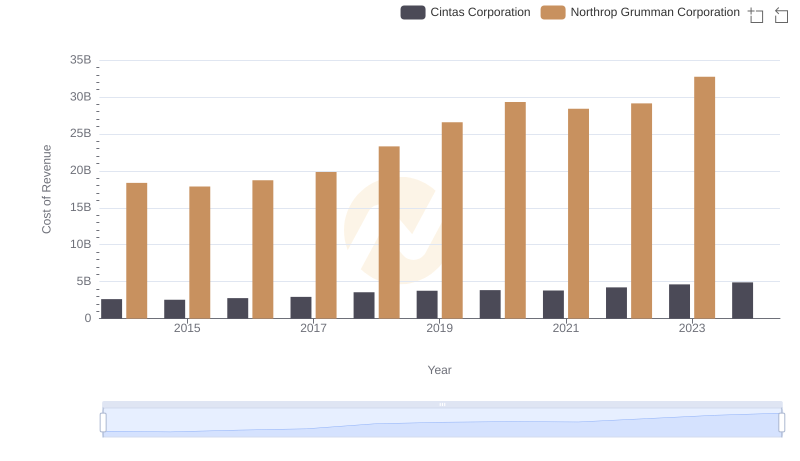Click the Year axis title
The image size is (800, 461).
[439, 370]
